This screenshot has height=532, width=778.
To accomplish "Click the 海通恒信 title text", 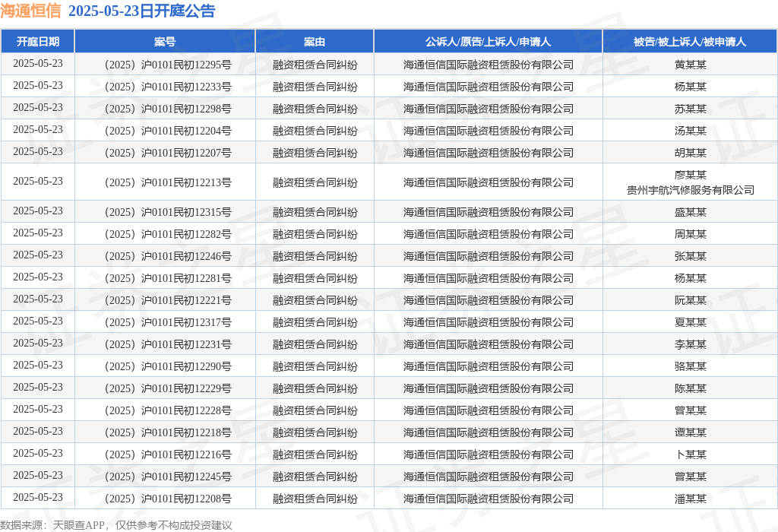I will (x=30, y=11).
